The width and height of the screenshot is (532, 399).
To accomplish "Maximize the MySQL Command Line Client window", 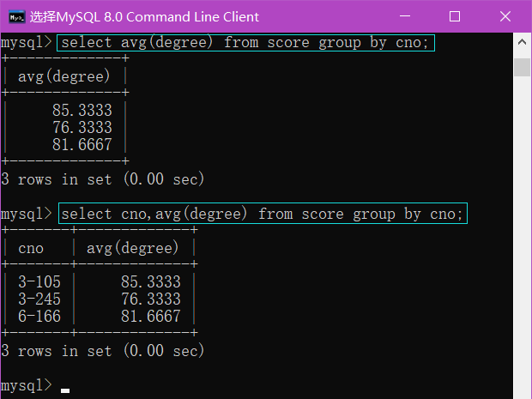I will 455,16.
